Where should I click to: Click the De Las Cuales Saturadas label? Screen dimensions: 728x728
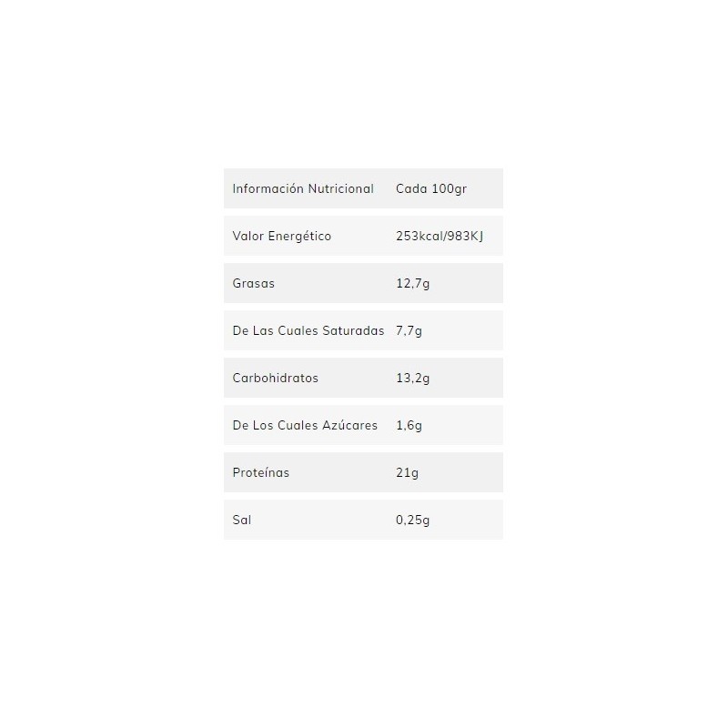pyautogui.click(x=308, y=330)
